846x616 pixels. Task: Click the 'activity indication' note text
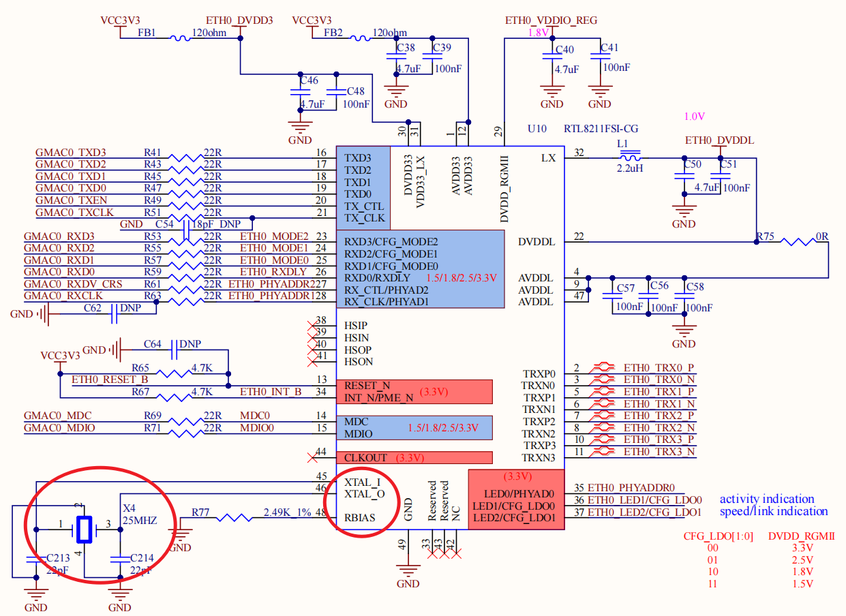[x=767, y=499]
